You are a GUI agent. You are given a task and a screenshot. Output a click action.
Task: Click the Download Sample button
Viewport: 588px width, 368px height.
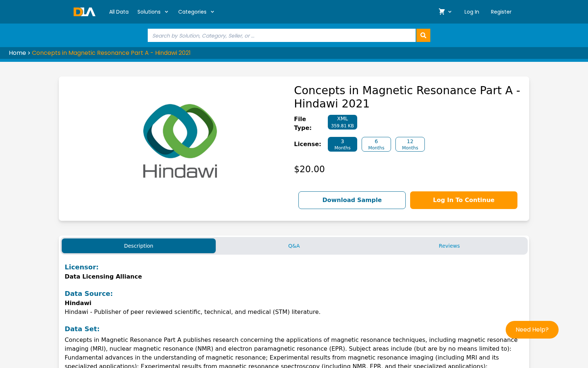[x=352, y=200]
